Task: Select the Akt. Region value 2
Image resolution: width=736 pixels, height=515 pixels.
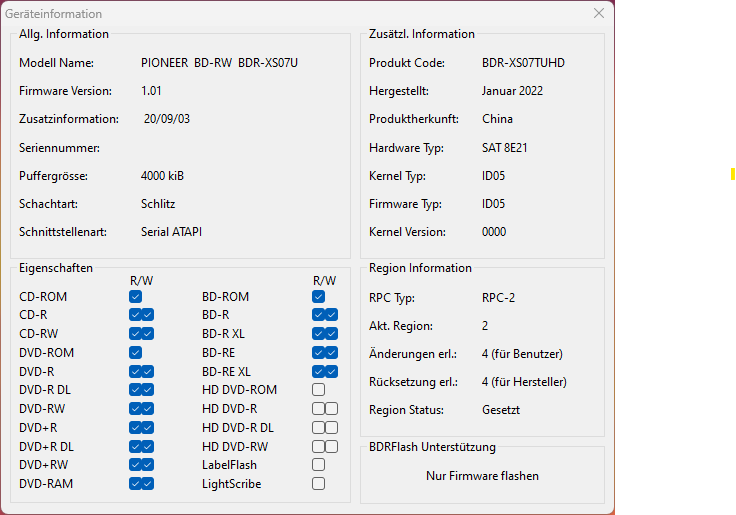Action: coord(485,326)
